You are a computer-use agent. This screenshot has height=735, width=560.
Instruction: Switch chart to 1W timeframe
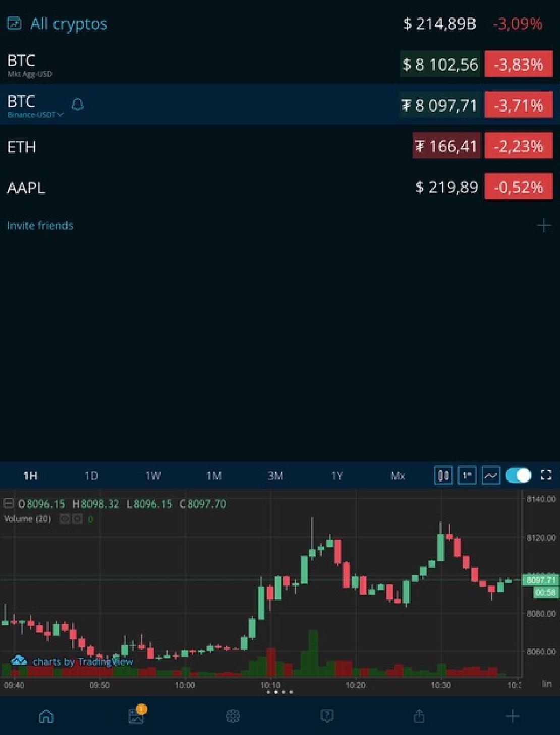click(x=153, y=476)
